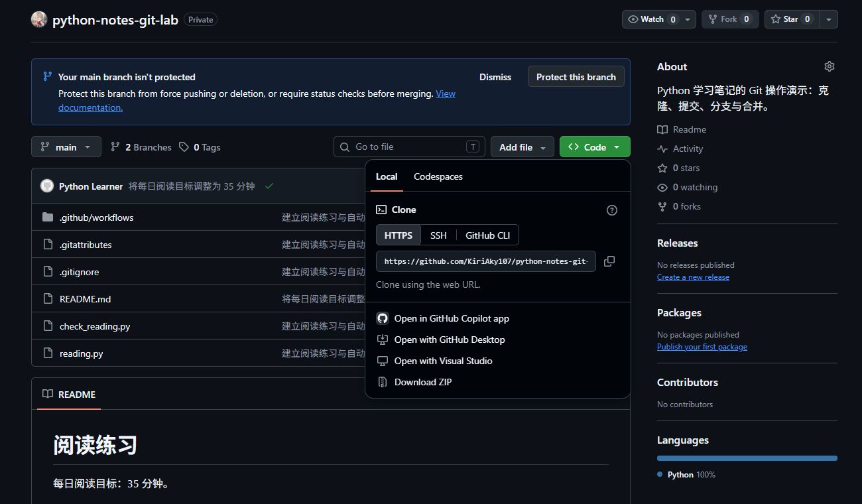The image size is (862, 504).
Task: Click the file icon beside README.md
Action: point(48,299)
